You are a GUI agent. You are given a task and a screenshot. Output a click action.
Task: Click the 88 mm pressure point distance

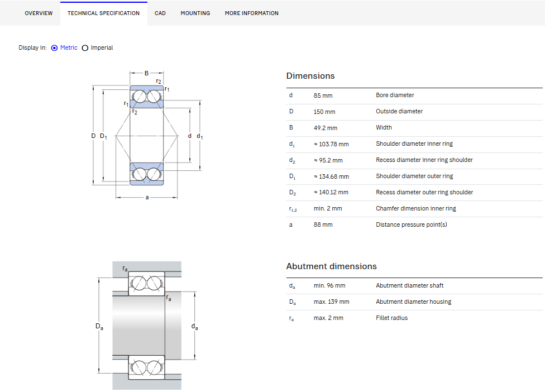(x=323, y=225)
